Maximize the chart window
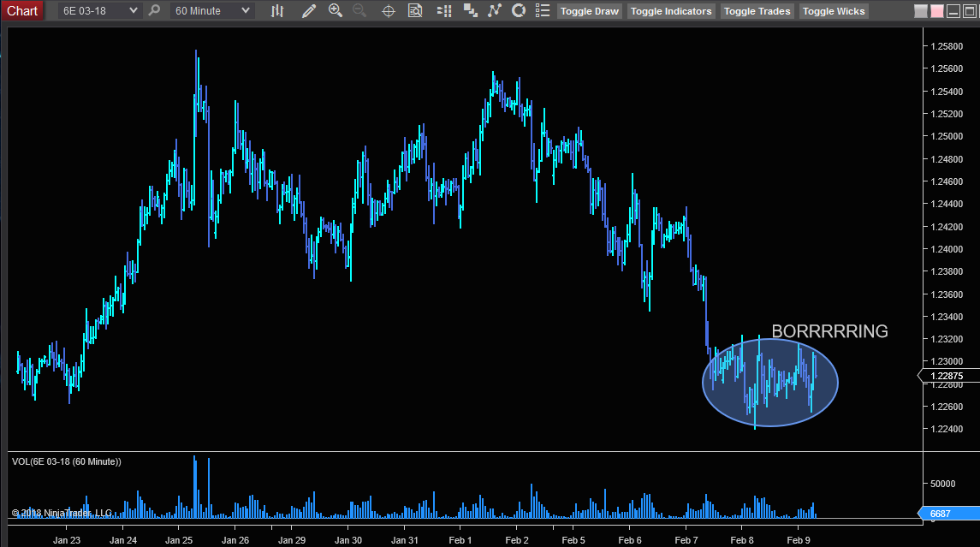 [x=970, y=11]
